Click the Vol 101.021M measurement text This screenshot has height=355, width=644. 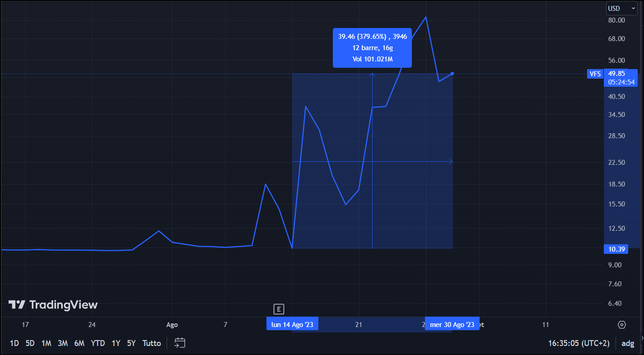(x=373, y=59)
